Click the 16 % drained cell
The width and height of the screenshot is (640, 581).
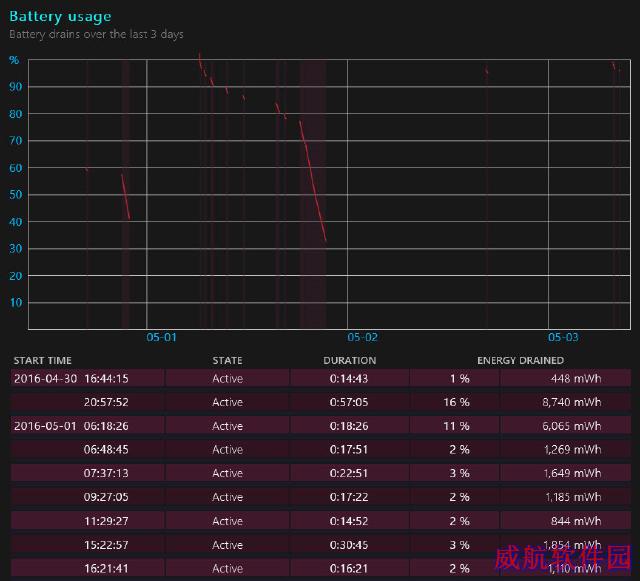456,402
